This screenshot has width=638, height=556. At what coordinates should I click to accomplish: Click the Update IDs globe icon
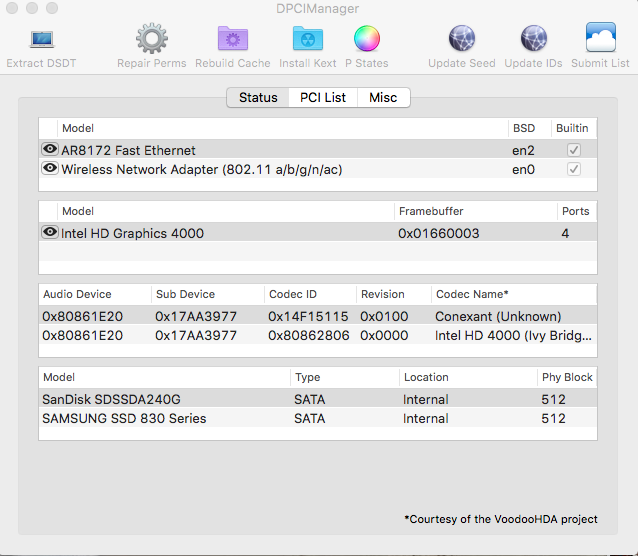533,40
